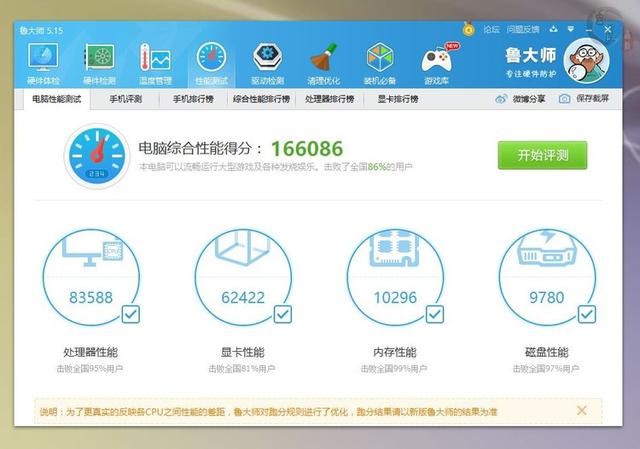Click the overall score 166086
Screen dimensions: 640x449
(307, 149)
